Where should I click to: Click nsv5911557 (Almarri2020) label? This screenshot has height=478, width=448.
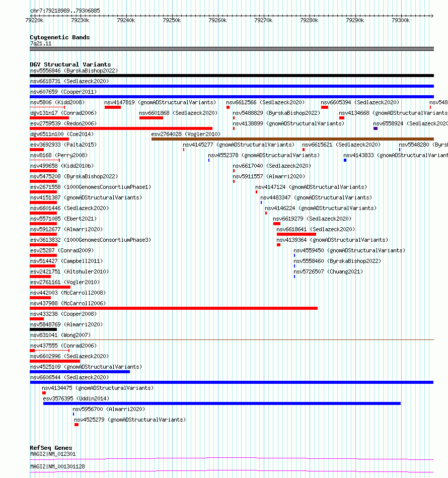click(x=269, y=176)
